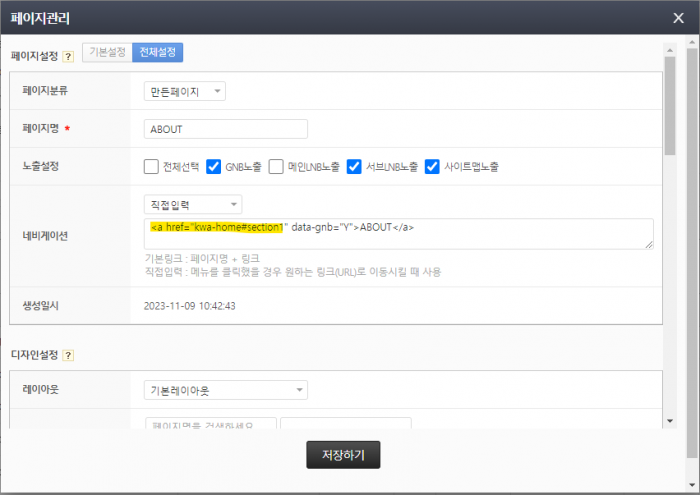Viewport: 700px width, 495px height.
Task: Click the help icon beside 디자인설정
Action: 68,355
